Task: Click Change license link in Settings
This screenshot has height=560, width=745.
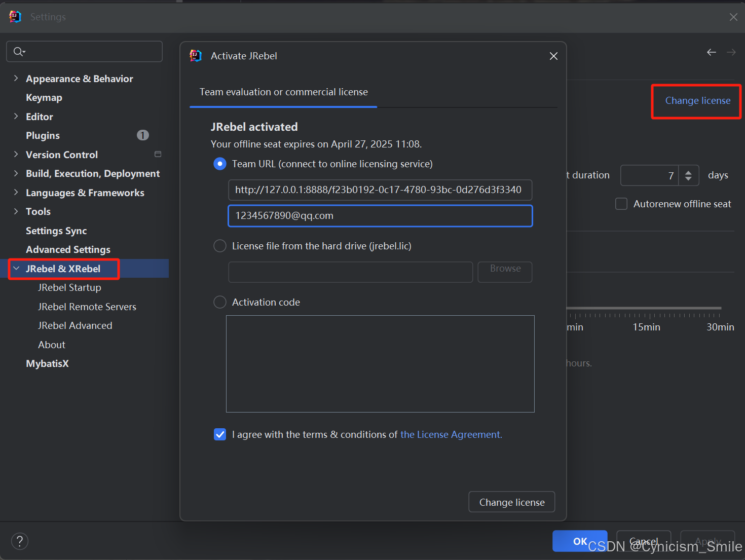Action: coord(698,100)
